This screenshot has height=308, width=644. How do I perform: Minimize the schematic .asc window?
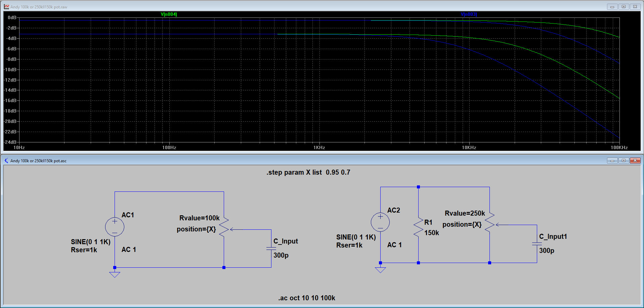(612, 161)
